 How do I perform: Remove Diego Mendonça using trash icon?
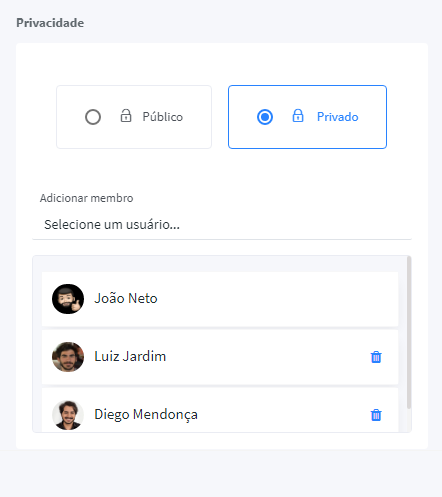point(376,415)
